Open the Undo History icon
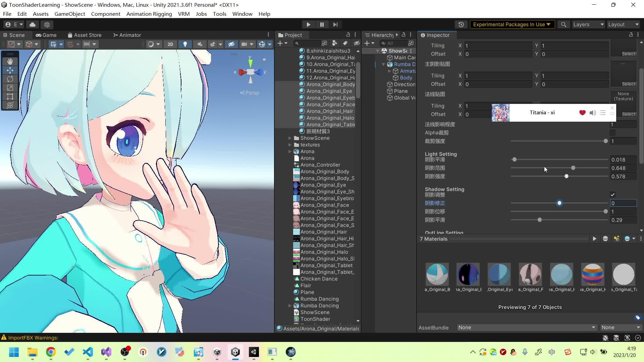The image size is (644, 362). pyautogui.click(x=461, y=24)
